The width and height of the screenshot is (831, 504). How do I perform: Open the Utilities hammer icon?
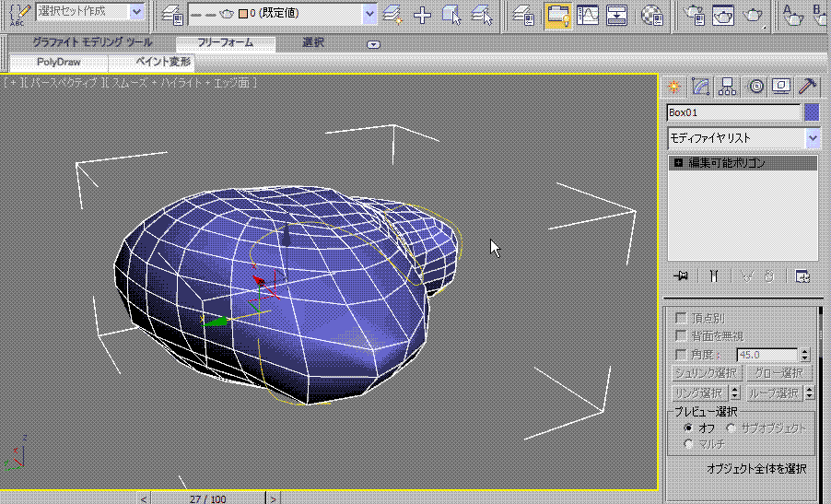pos(807,86)
